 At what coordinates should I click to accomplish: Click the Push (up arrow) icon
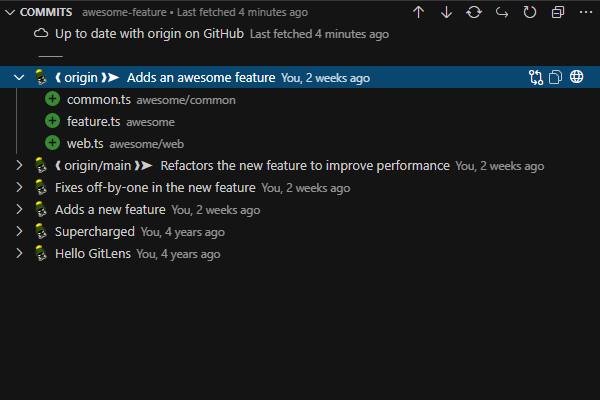pos(419,12)
